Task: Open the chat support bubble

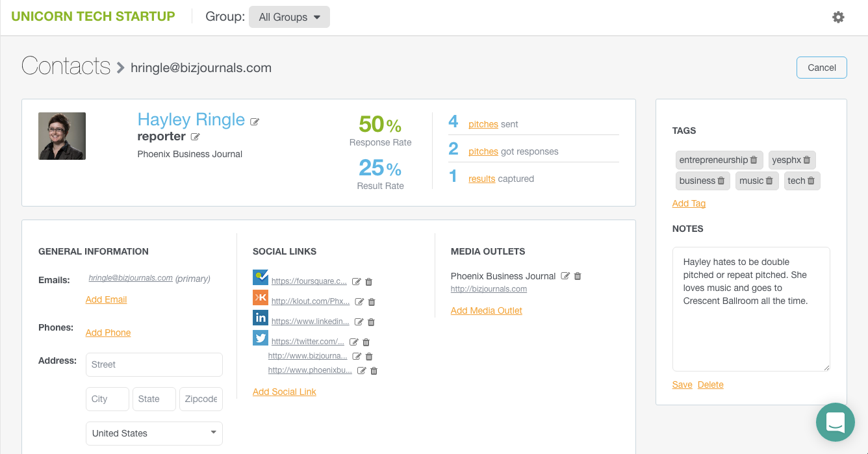Action: coord(836,422)
